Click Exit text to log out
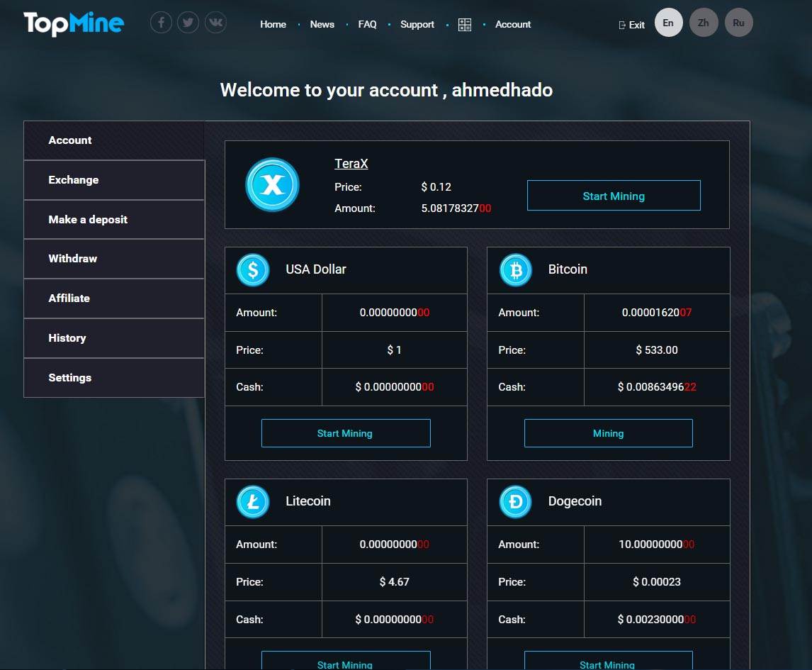This screenshot has height=670, width=812. (x=636, y=25)
